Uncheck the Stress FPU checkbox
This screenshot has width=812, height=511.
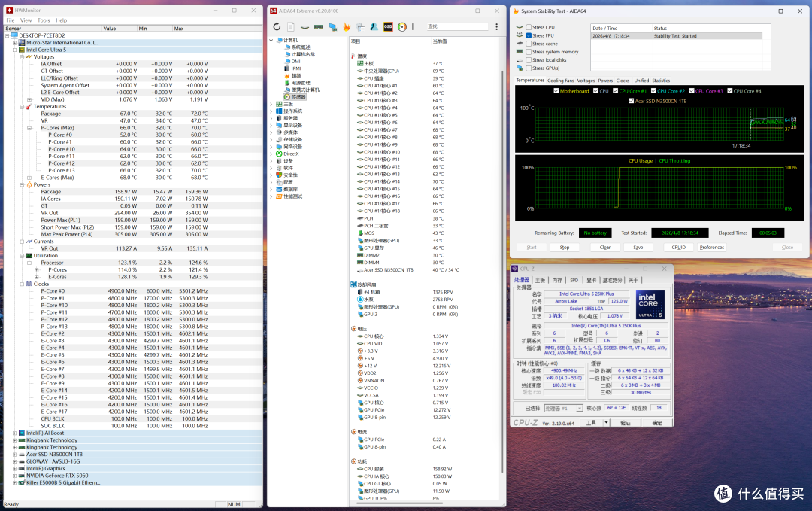click(529, 35)
